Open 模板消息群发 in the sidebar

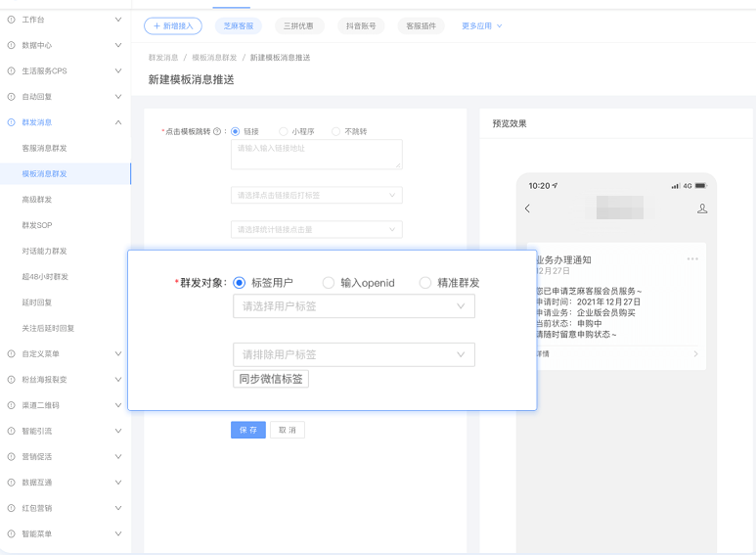(x=45, y=174)
